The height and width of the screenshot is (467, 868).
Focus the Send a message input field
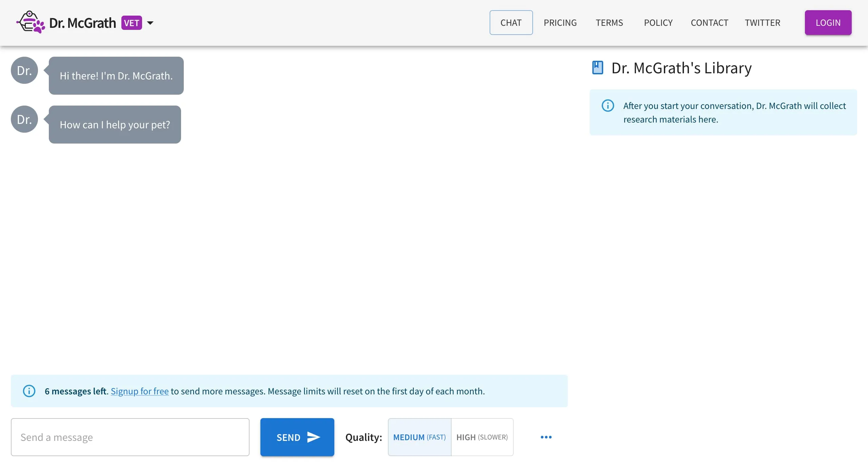point(130,437)
